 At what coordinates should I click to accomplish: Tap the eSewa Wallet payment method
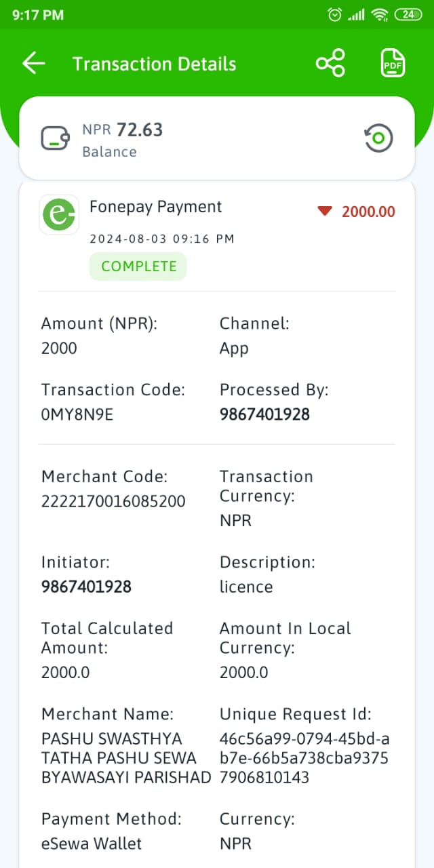92,844
